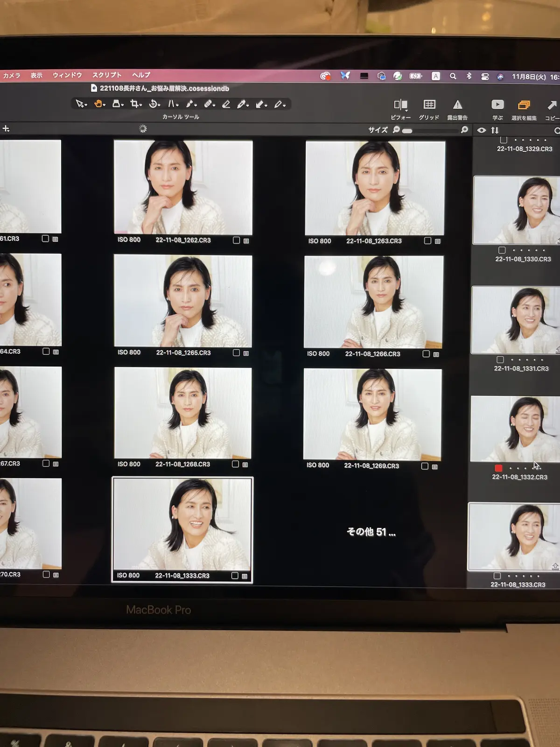This screenshot has width=560, height=747.
Task: Click the input source A icon
Action: (435, 76)
